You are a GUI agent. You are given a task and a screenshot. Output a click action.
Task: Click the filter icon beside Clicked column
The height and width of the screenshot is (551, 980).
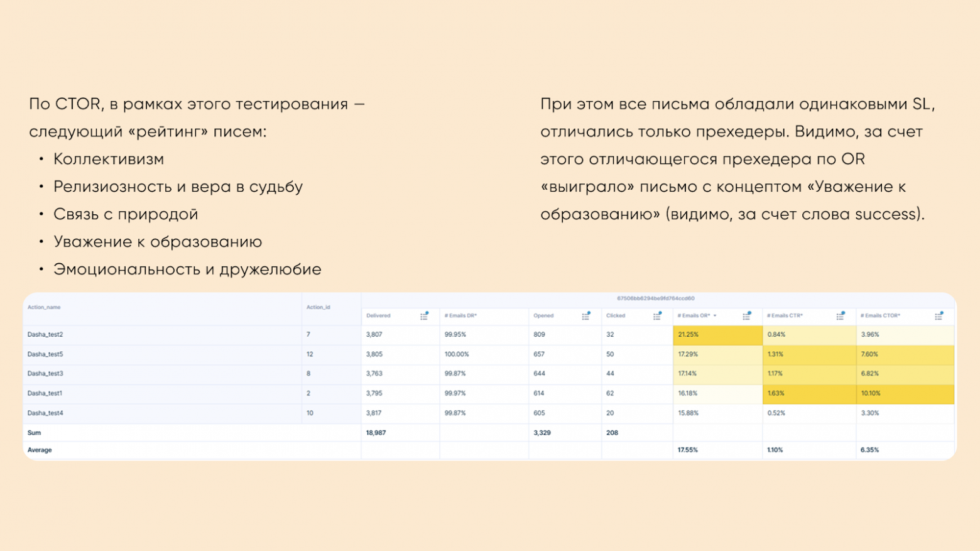tap(657, 315)
